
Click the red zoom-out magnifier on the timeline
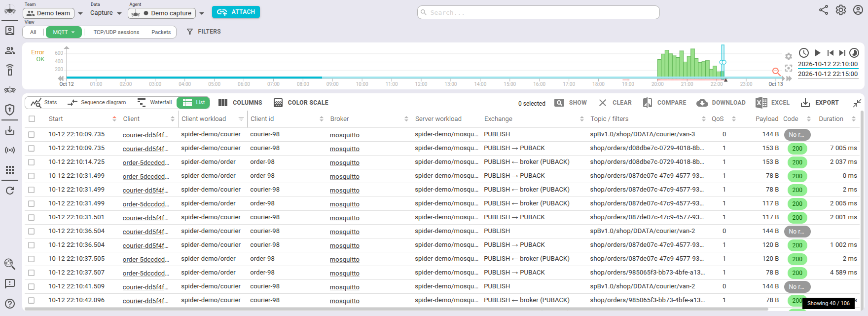776,72
